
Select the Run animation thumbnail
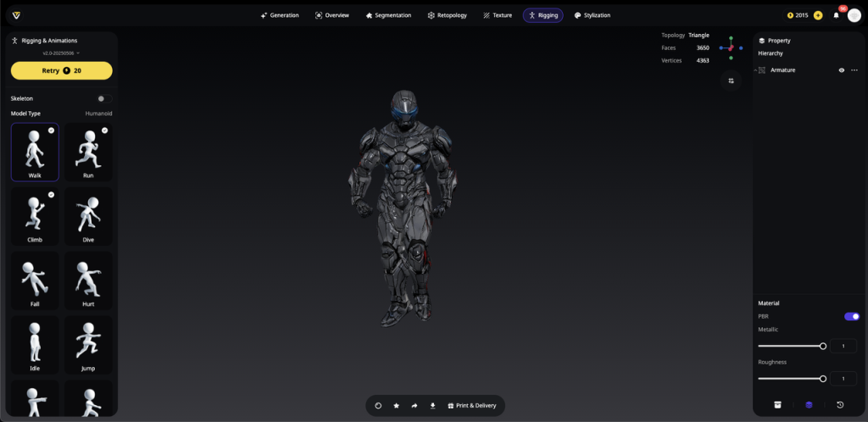(x=88, y=152)
